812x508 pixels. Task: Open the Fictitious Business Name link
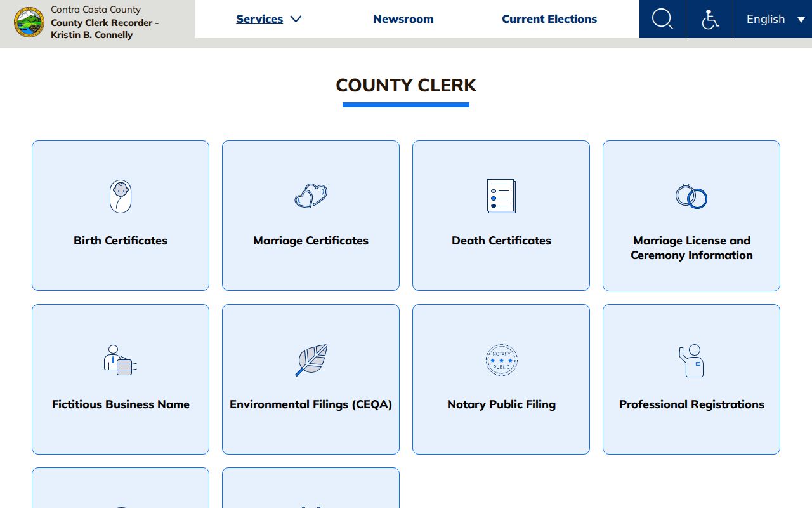tap(121, 404)
